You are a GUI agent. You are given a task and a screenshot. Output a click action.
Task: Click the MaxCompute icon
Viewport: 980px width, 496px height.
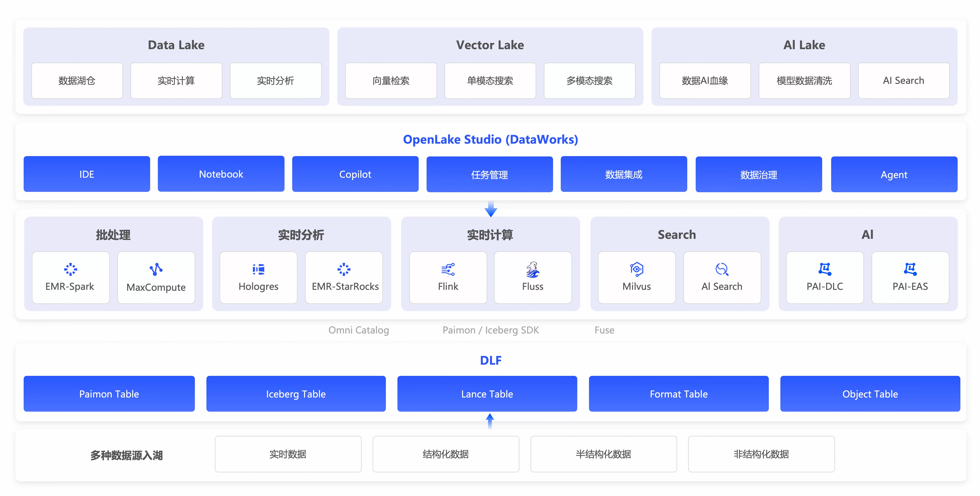pos(156,269)
